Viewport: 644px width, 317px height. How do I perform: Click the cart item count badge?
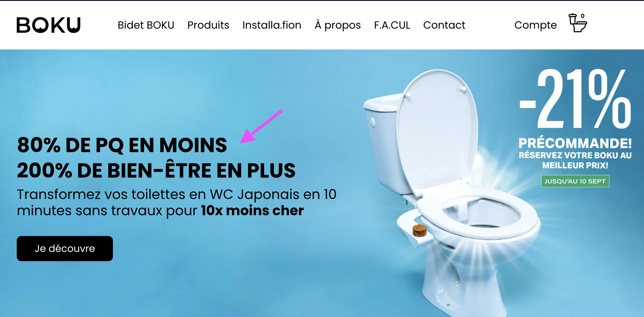click(x=582, y=16)
